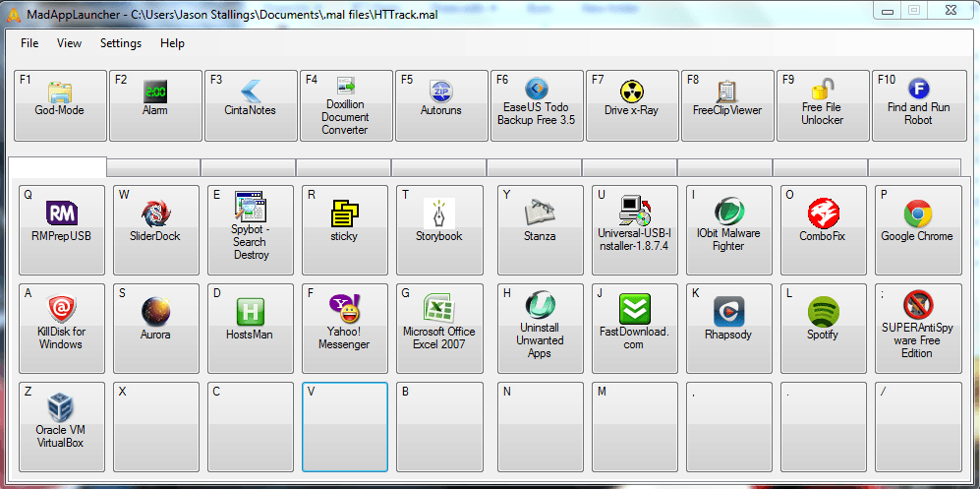Open the Alarm clock app on F2
The height and width of the screenshot is (489, 980).
[155, 105]
